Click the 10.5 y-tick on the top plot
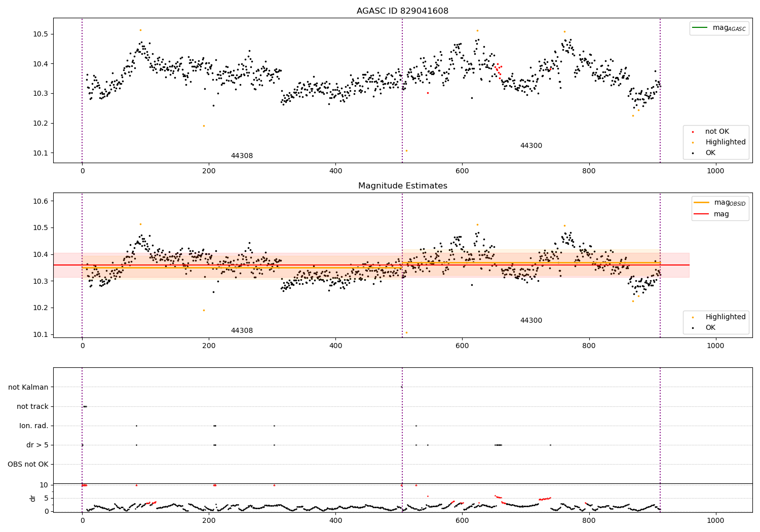The height and width of the screenshot is (532, 760). pos(40,34)
